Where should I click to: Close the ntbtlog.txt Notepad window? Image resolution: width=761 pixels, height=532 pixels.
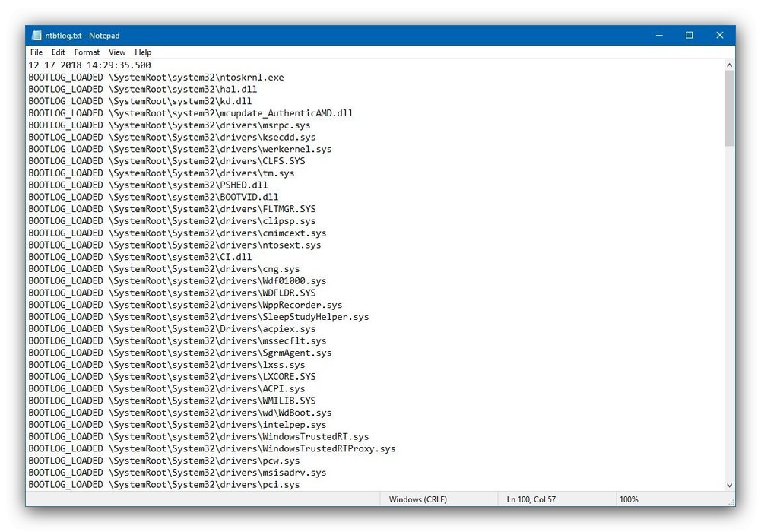tap(720, 36)
